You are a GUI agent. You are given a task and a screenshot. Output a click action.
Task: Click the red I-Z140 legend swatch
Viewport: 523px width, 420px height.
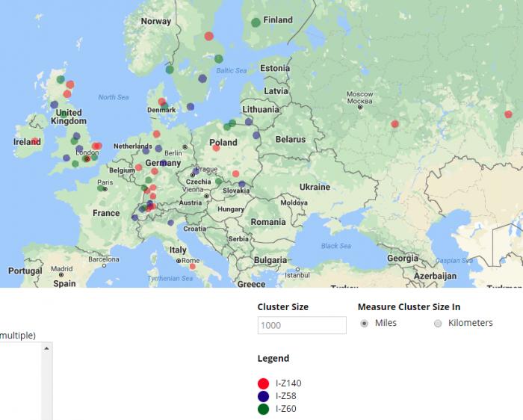[263, 383]
